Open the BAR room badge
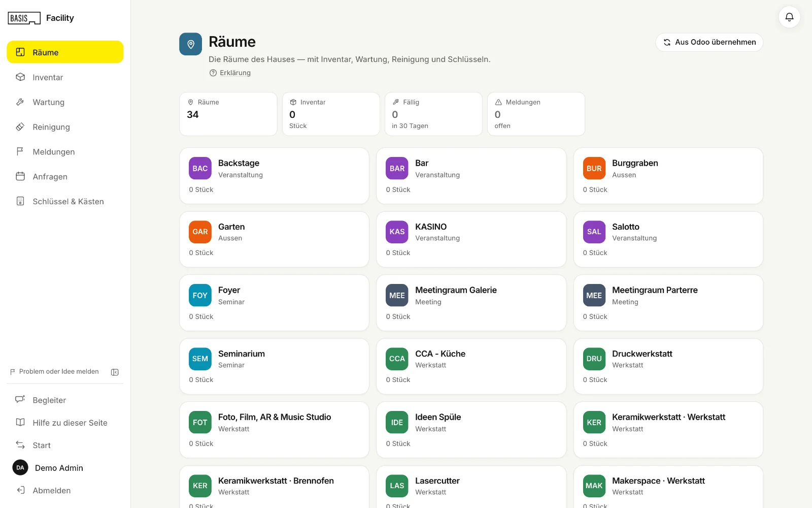Viewport: 812px width, 508px height. [x=397, y=168]
